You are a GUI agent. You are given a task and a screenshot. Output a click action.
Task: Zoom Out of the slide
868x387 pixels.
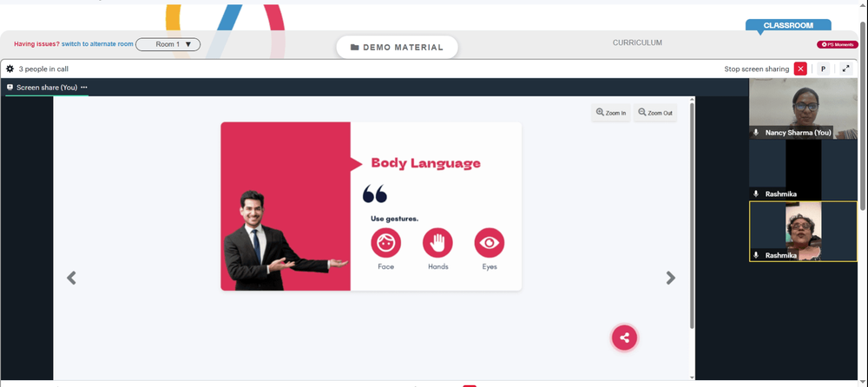[655, 113]
